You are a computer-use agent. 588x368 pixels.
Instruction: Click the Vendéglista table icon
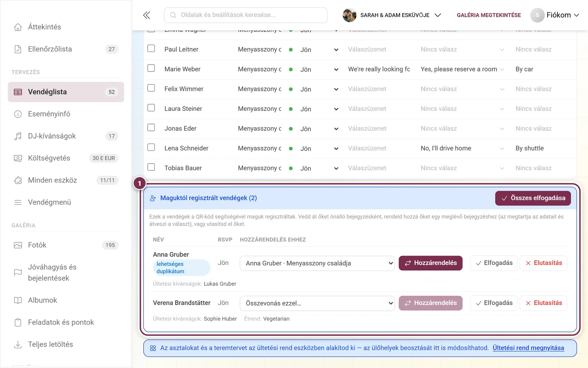point(18,92)
